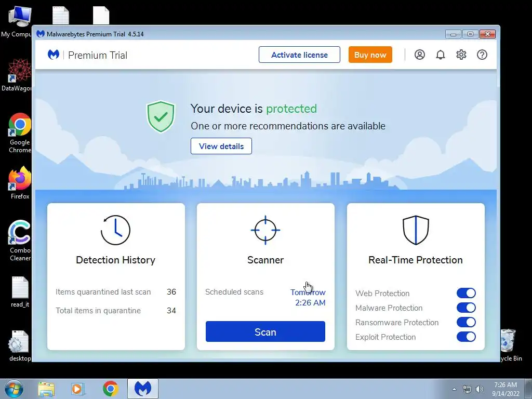
Task: Open Chrome from the taskbar
Action: click(110, 389)
